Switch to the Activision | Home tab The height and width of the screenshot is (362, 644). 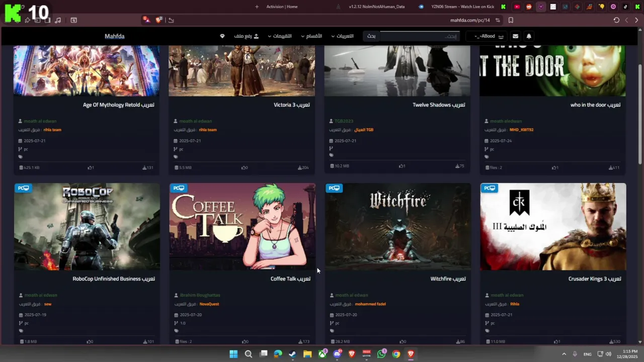282,7
